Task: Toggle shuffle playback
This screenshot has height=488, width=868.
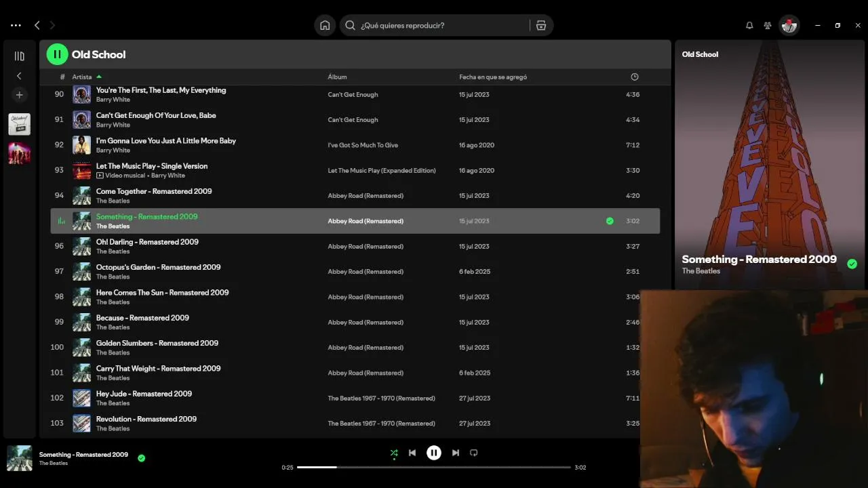Action: pos(394,453)
